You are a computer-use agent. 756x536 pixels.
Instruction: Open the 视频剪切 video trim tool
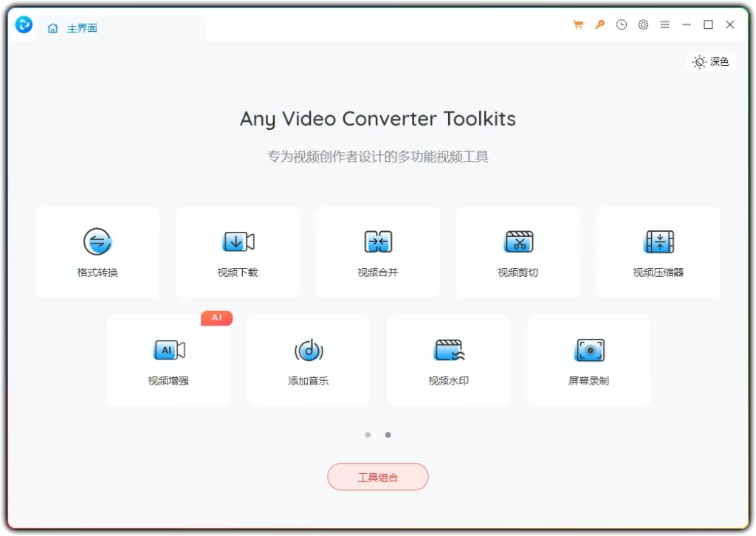pos(518,252)
